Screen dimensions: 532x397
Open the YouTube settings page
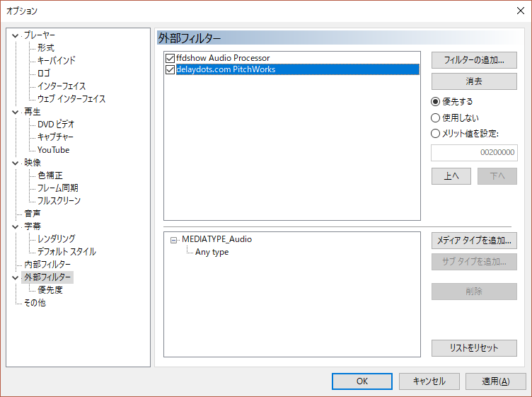[53, 149]
